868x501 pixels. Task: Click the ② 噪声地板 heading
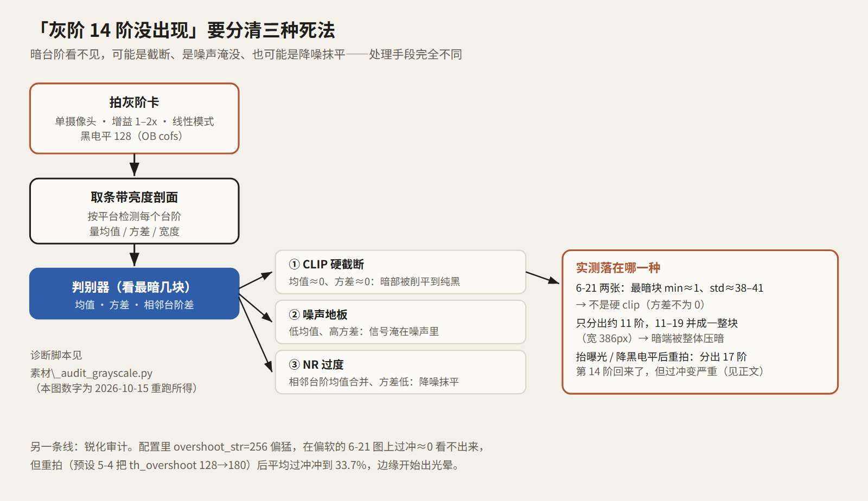tap(318, 314)
